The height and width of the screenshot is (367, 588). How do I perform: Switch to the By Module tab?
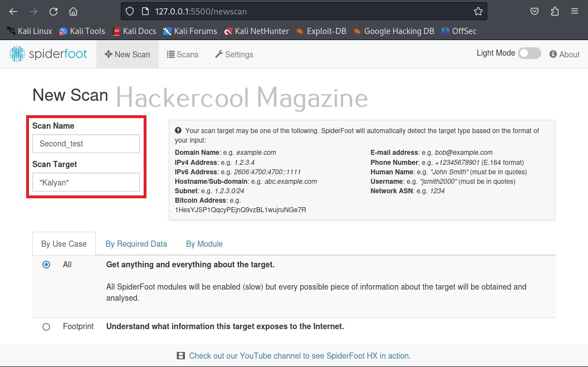pos(204,244)
